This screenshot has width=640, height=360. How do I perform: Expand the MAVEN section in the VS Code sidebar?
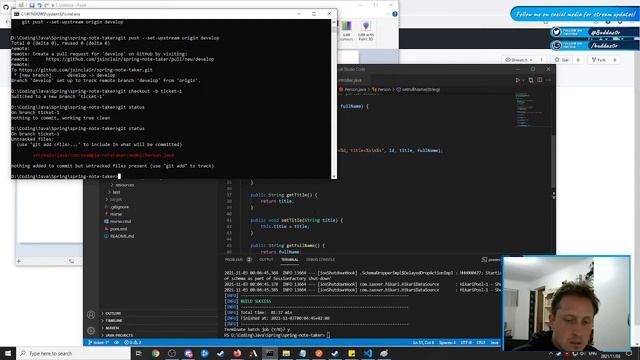[x=158, y=328]
